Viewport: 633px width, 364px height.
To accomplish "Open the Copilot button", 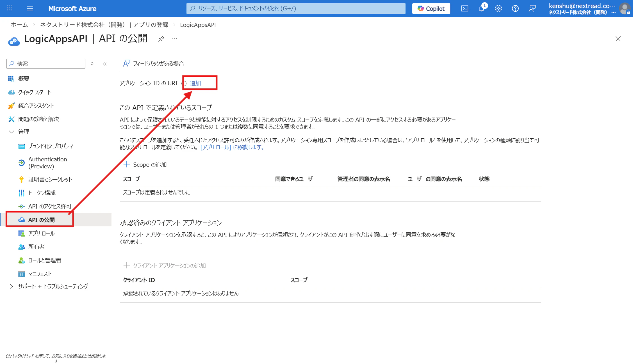I will point(431,8).
